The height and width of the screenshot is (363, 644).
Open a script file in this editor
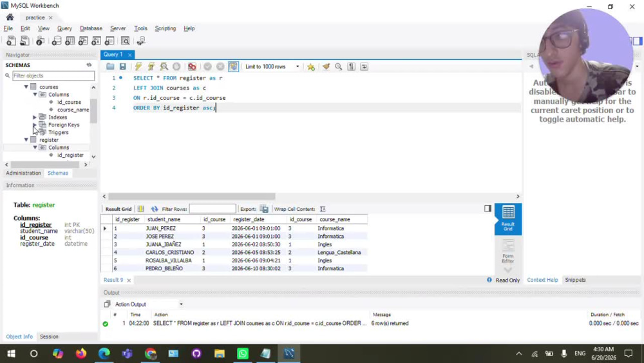110,66
